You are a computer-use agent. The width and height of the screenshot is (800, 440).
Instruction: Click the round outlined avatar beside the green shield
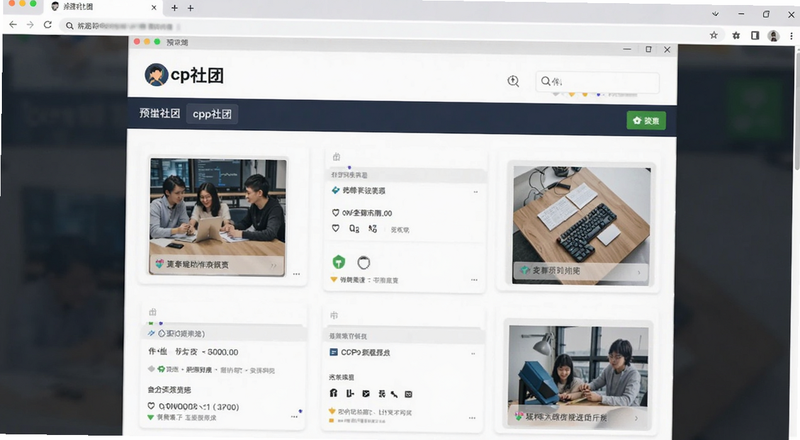pos(363,262)
